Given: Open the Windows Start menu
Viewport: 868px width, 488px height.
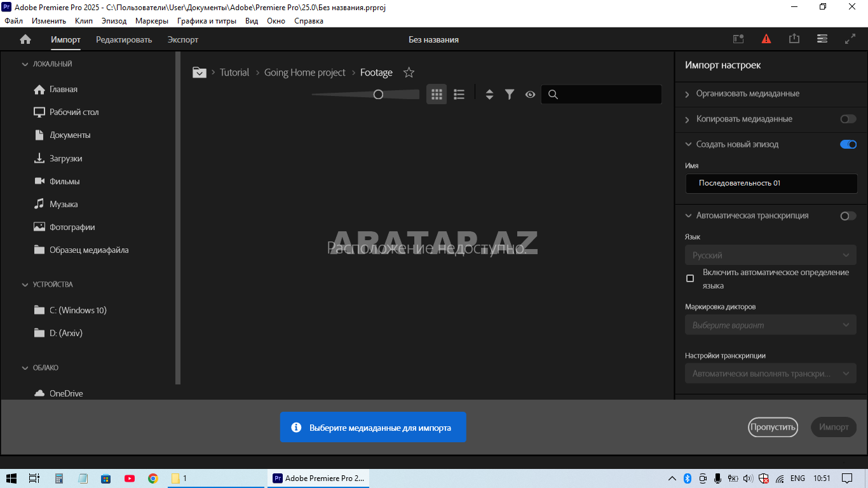Looking at the screenshot, I should [x=11, y=478].
